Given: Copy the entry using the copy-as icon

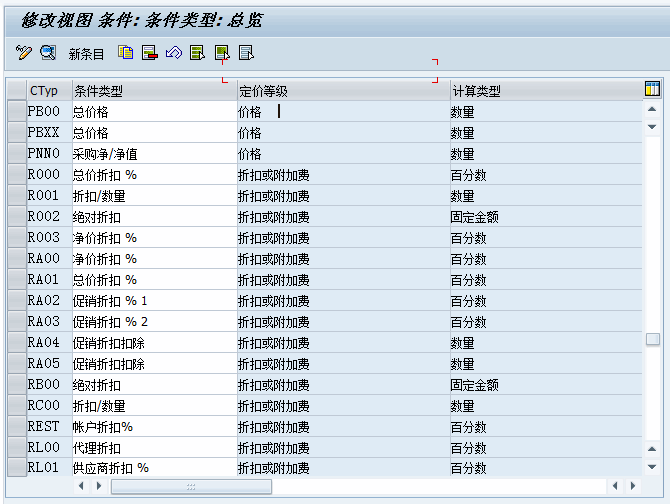Looking at the screenshot, I should pos(125,53).
